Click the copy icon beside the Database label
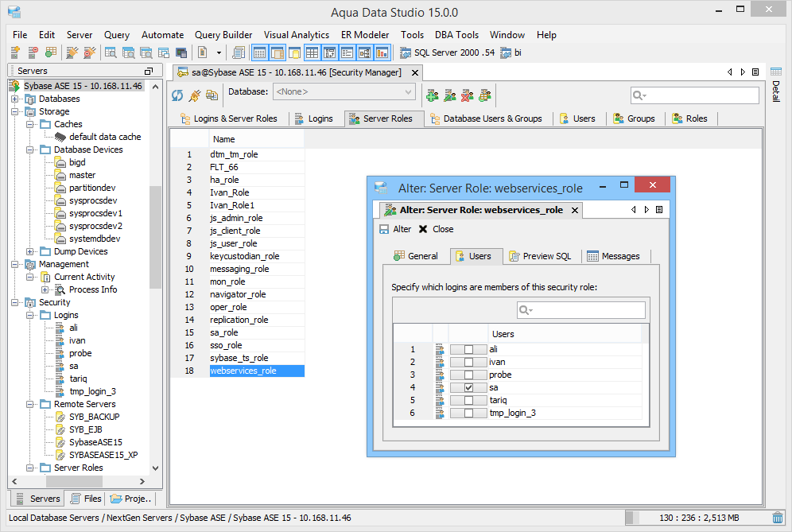The height and width of the screenshot is (532, 792). [212, 95]
